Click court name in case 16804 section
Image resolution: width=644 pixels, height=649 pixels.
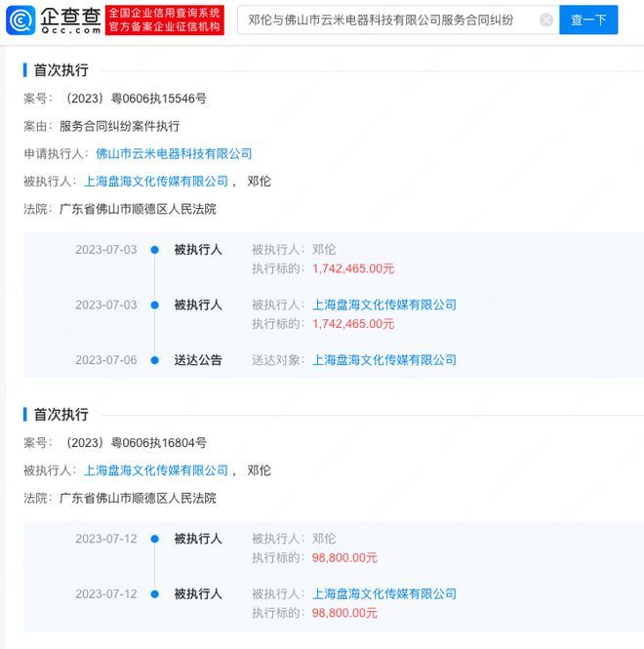[x=138, y=498]
